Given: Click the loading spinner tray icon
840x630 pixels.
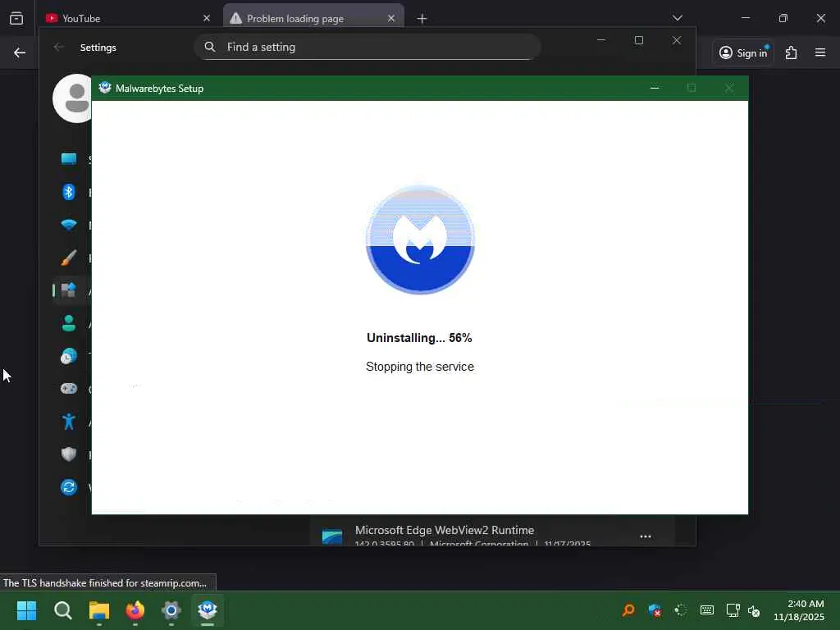Looking at the screenshot, I should pyautogui.click(x=680, y=610).
